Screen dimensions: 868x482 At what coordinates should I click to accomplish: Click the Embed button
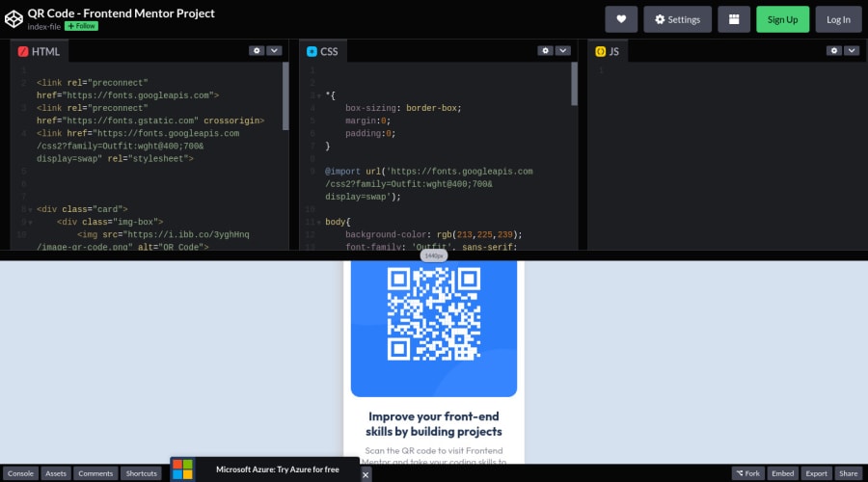[x=783, y=473]
